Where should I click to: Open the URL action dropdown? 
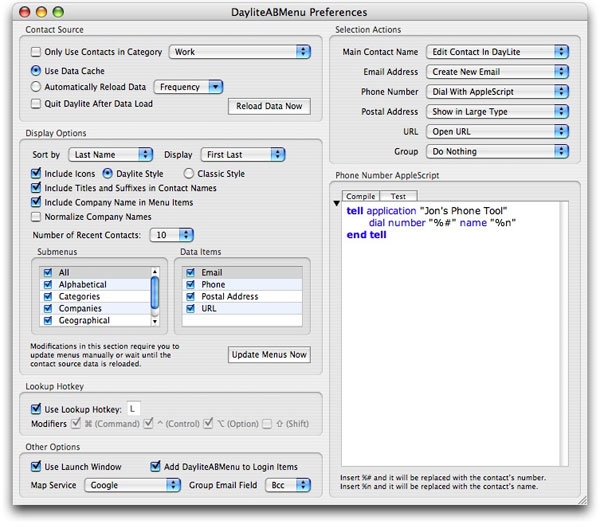pos(497,131)
